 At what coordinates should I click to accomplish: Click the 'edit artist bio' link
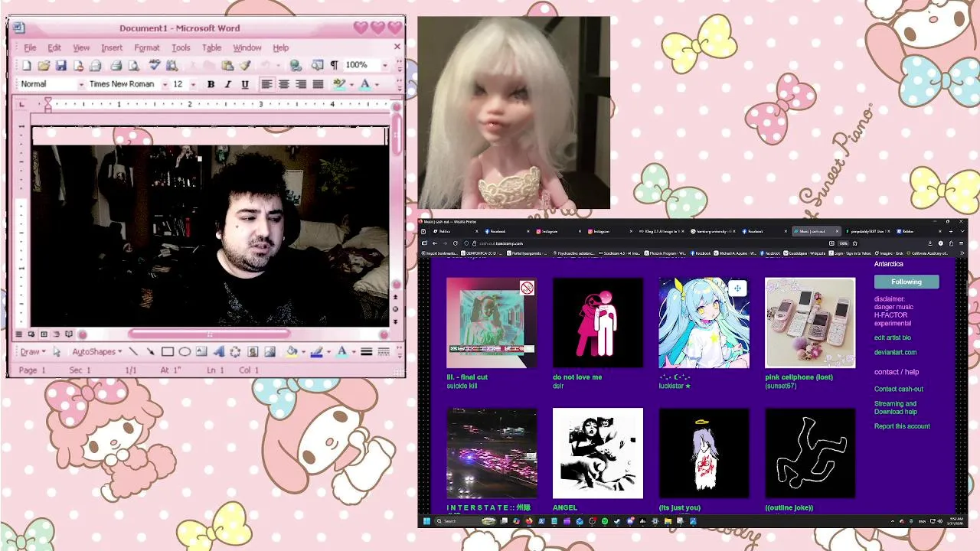[x=893, y=337]
